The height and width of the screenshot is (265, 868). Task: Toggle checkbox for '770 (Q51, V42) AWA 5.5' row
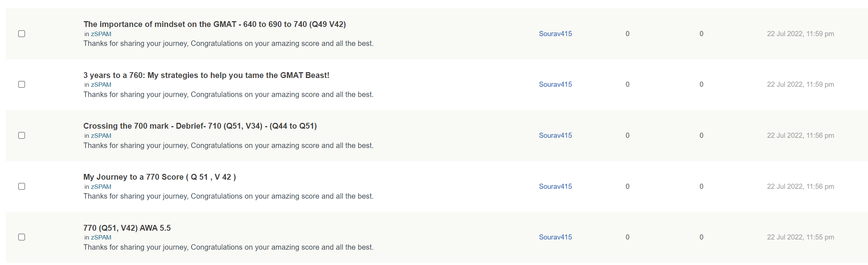click(x=22, y=237)
